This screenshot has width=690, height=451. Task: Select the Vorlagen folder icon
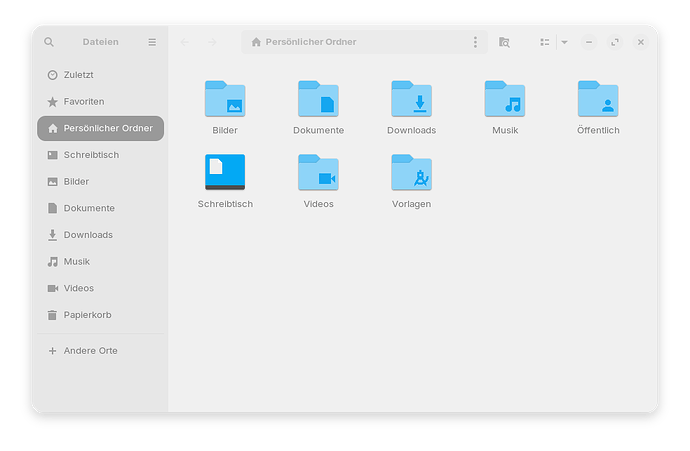coord(411,172)
